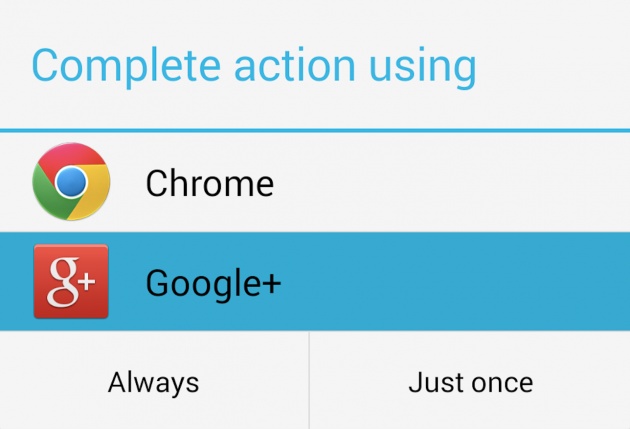The height and width of the screenshot is (429, 630).
Task: Click the Complete action using title
Action: tap(254, 66)
